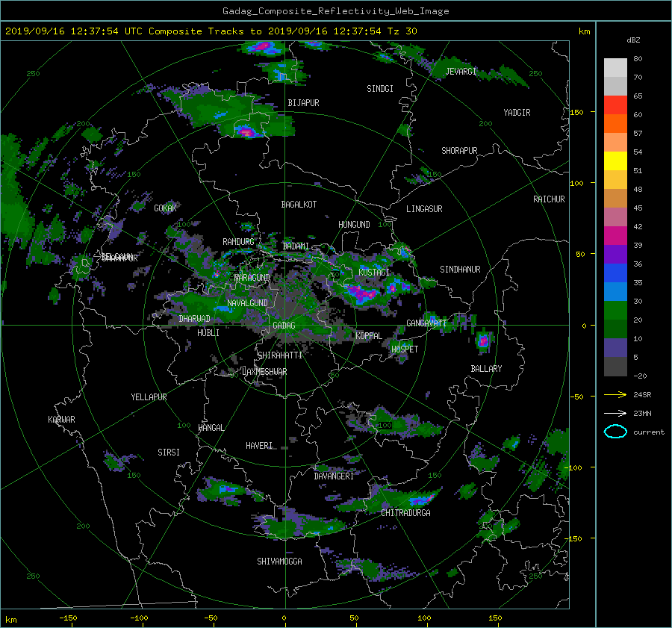
Task: Click the CHITRADURGA city label
Action: click(x=406, y=513)
